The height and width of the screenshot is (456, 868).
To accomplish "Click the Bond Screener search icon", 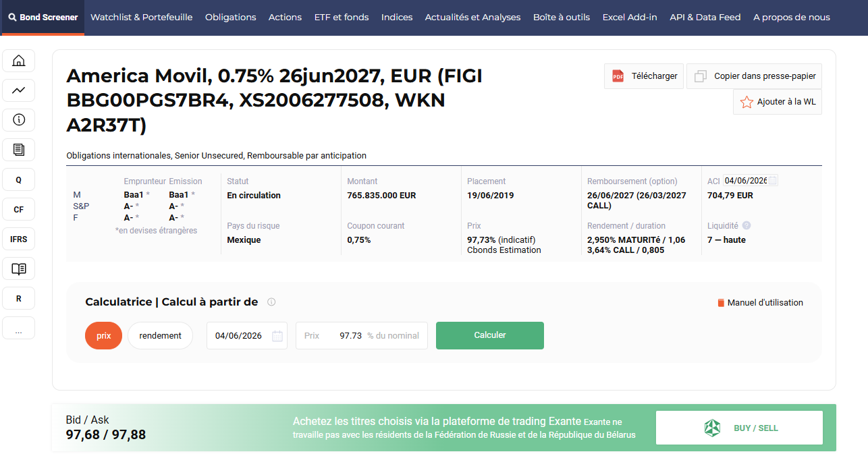I will [x=12, y=18].
